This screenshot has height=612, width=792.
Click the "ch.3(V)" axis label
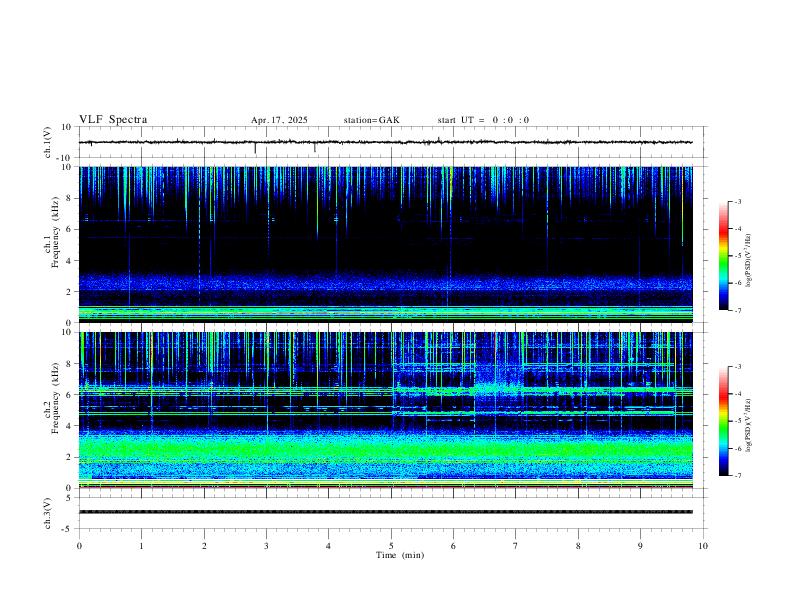48,513
